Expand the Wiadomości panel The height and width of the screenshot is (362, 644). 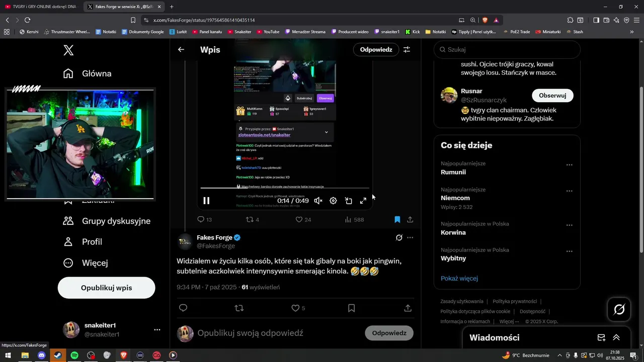[616, 337]
